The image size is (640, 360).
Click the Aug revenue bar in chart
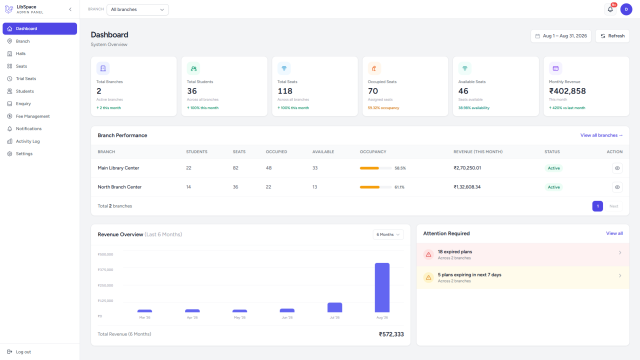click(382, 288)
